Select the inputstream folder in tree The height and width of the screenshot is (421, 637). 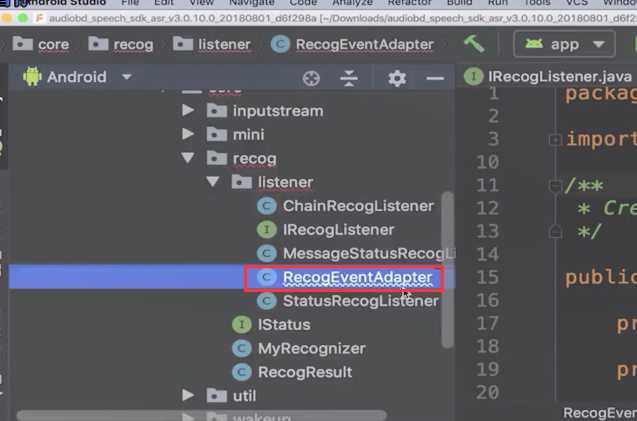pos(278,111)
